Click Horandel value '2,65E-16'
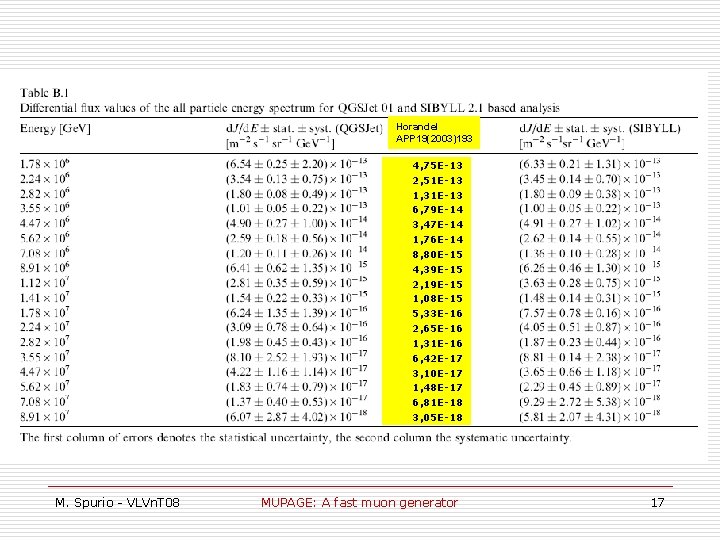Viewport: 720px width, 540px height. 437,329
